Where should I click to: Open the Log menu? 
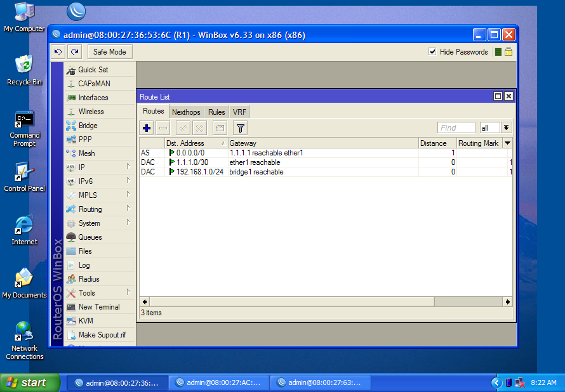pos(100,265)
